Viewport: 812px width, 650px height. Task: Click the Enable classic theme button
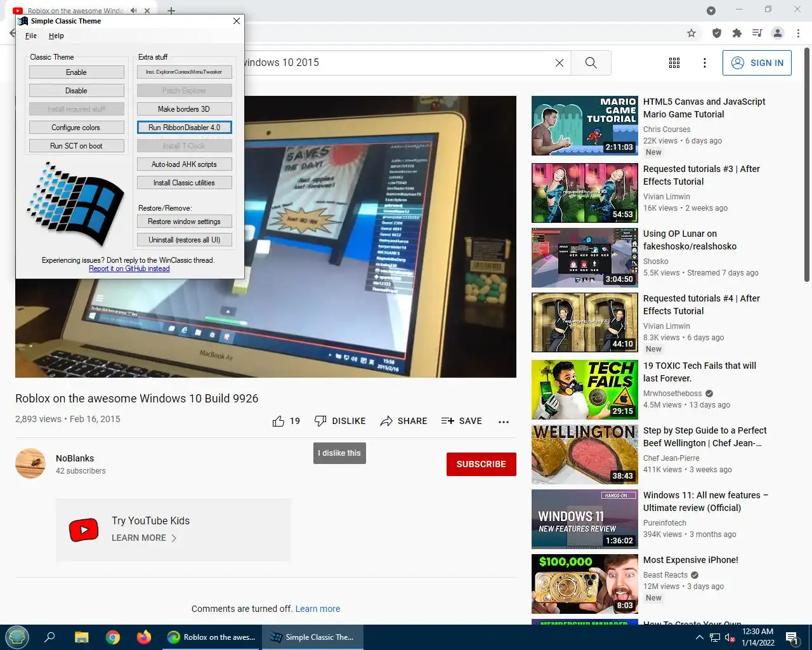tap(76, 72)
